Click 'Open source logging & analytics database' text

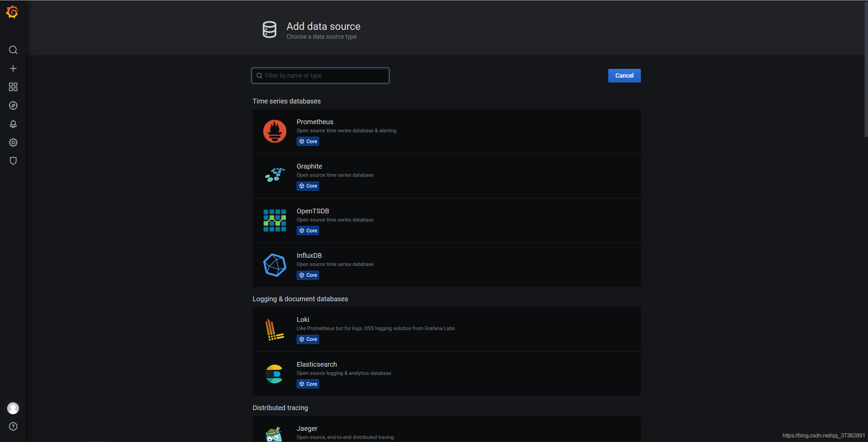(344, 373)
